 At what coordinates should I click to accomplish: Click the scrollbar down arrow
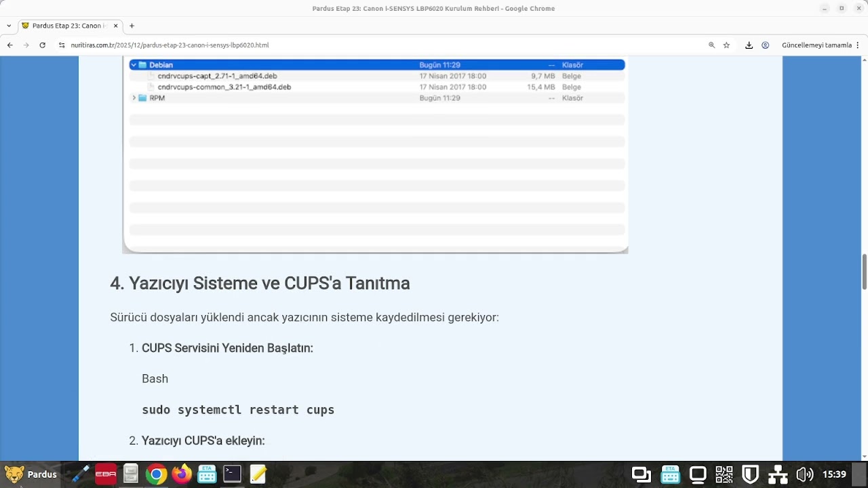pyautogui.click(x=864, y=457)
